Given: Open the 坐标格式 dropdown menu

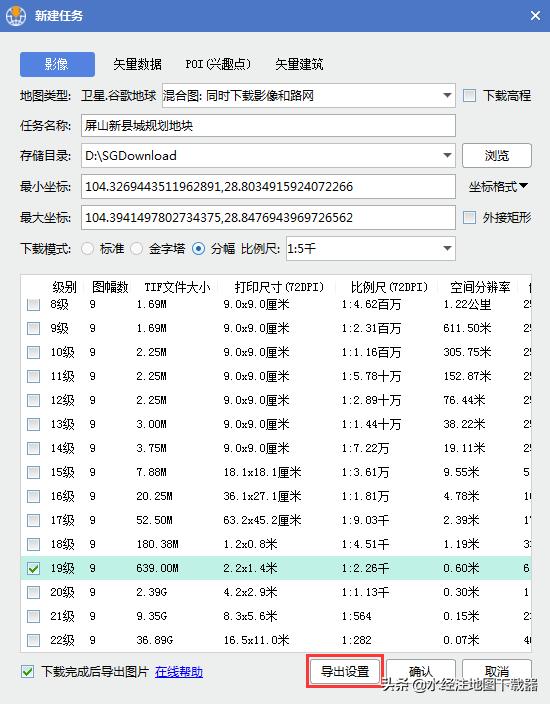Looking at the screenshot, I should pos(498,186).
